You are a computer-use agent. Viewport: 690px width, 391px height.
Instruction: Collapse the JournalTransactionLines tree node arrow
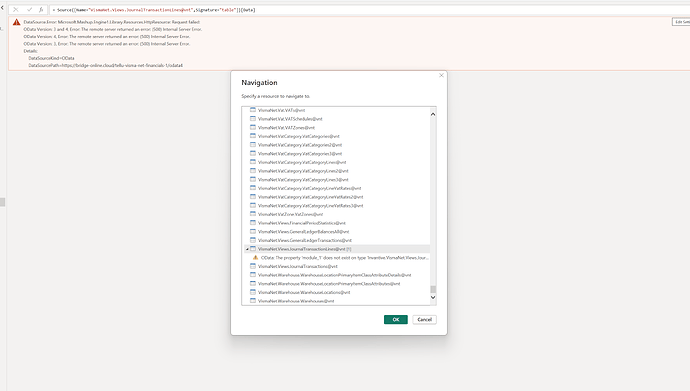247,249
